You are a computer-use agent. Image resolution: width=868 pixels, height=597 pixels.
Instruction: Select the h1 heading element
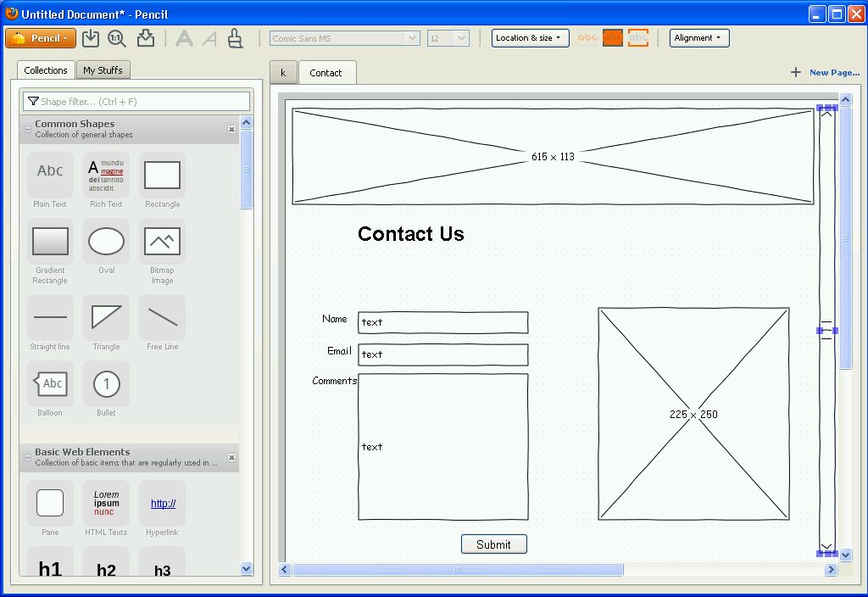[50, 563]
